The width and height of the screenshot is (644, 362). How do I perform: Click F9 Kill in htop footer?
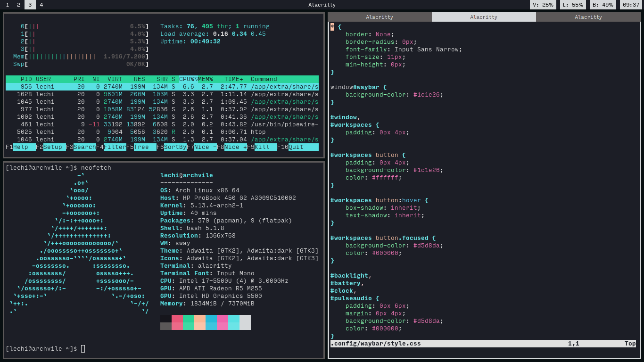(262, 147)
